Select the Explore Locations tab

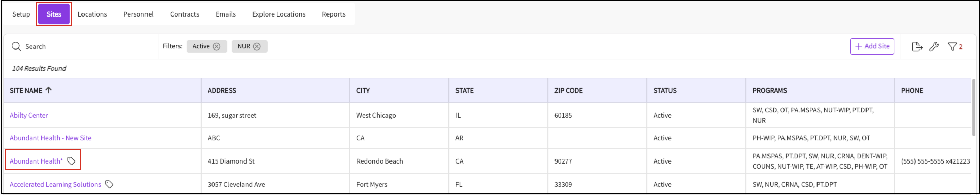tap(279, 14)
